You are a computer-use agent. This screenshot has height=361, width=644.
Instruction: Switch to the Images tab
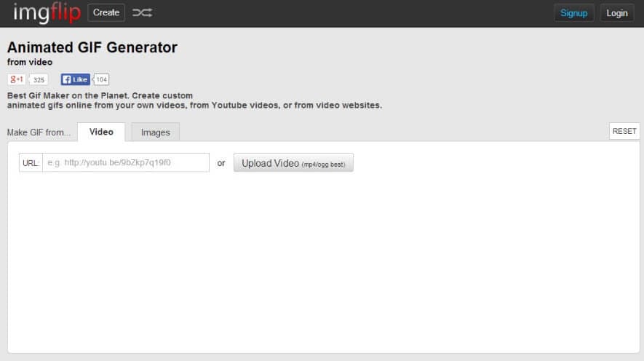[155, 132]
